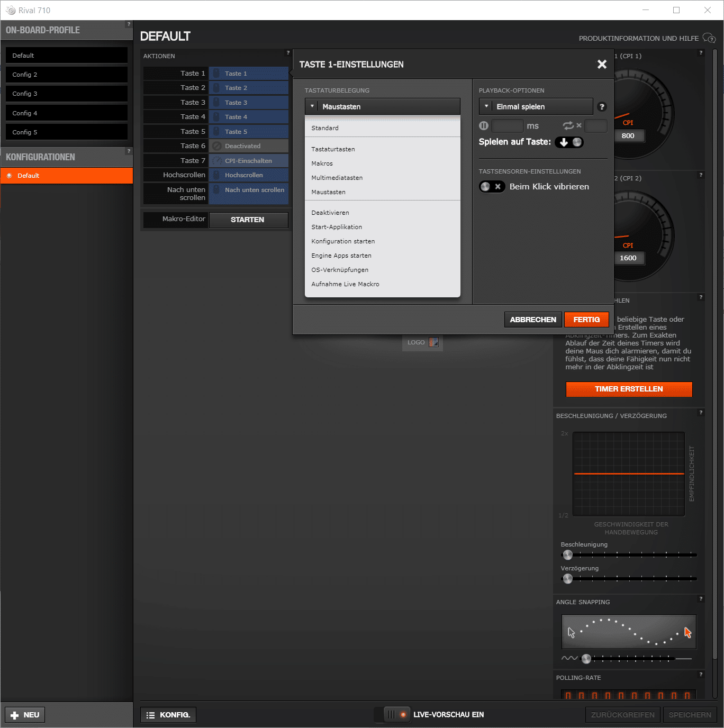Screen dimensions: 724x728
Task: Toggle Beim Klick vibrieren switch
Action: pyautogui.click(x=492, y=187)
